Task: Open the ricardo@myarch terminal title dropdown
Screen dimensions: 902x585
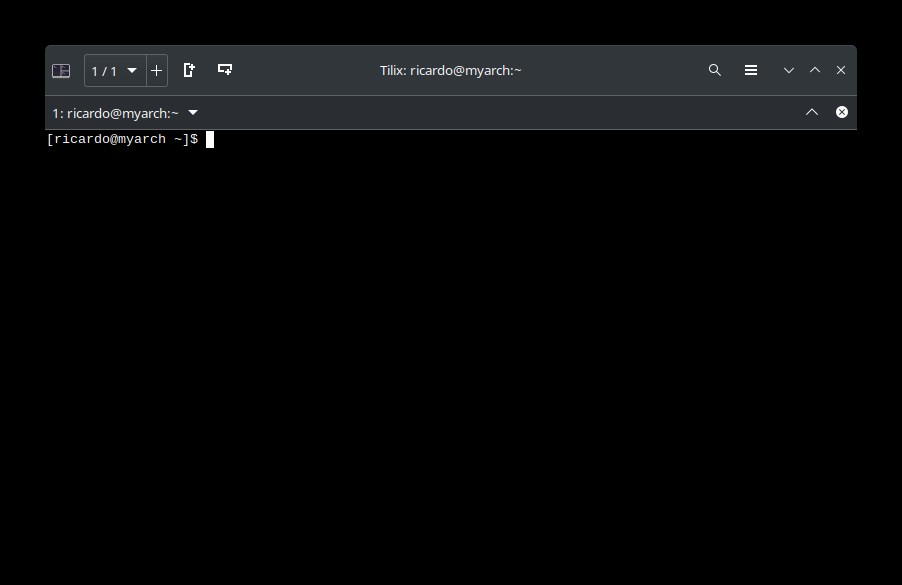Action: click(193, 113)
